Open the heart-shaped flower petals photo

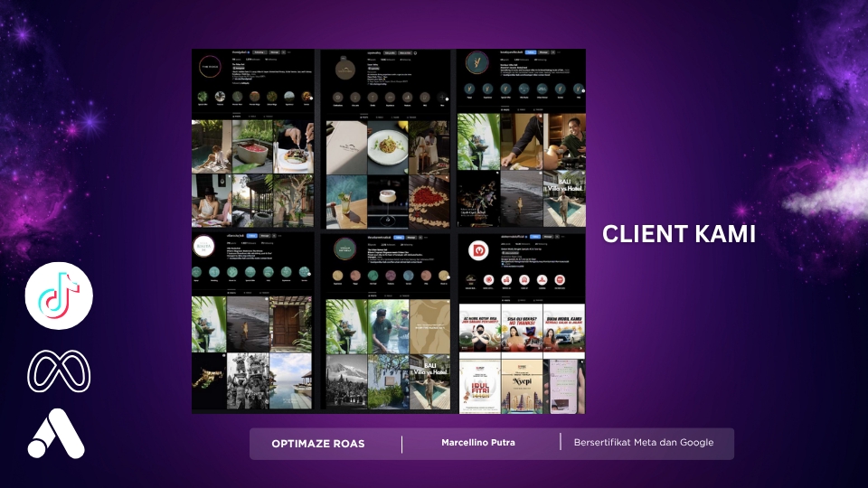coord(428,200)
